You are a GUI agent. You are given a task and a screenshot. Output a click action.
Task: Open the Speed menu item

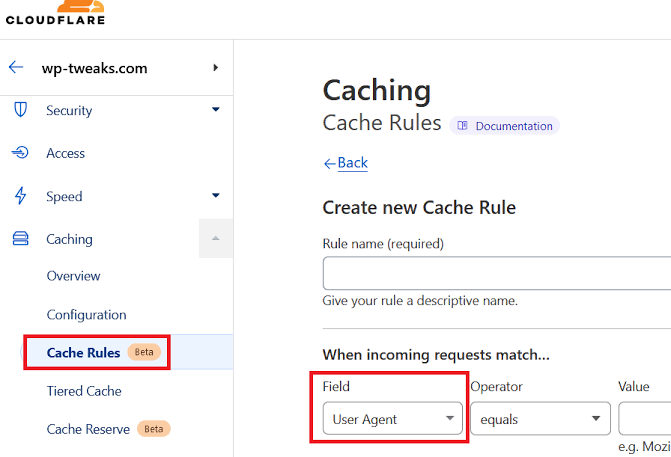64,196
